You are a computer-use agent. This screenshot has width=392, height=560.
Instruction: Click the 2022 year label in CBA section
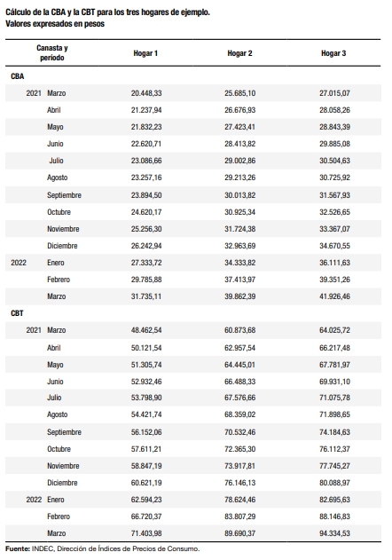point(19,263)
